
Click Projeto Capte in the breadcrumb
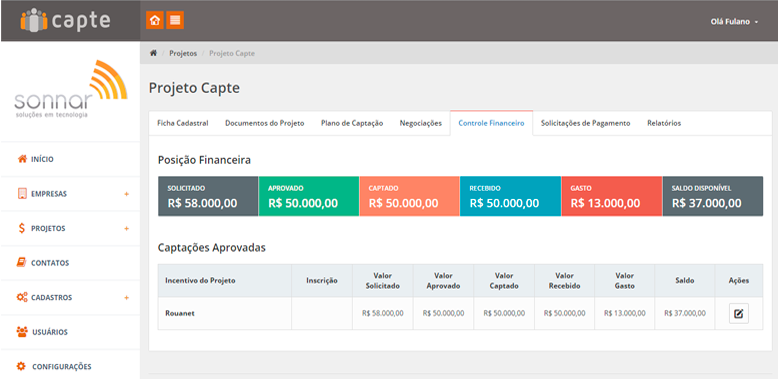(232, 53)
